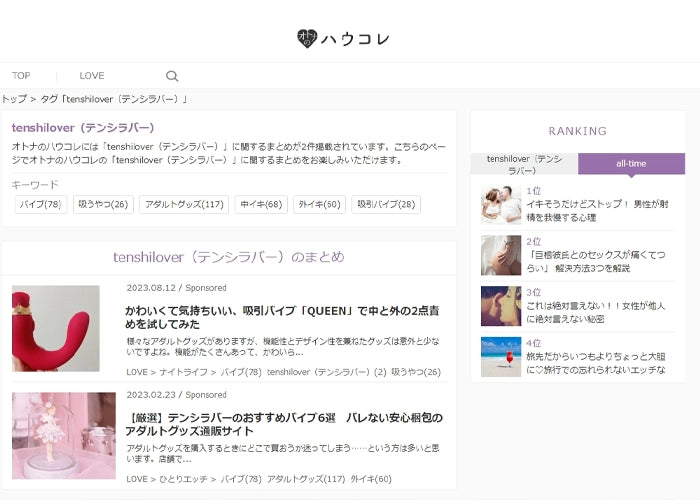Open ranking 3位 article これは絶対言えない
This screenshot has width=700, height=500.
(596, 312)
